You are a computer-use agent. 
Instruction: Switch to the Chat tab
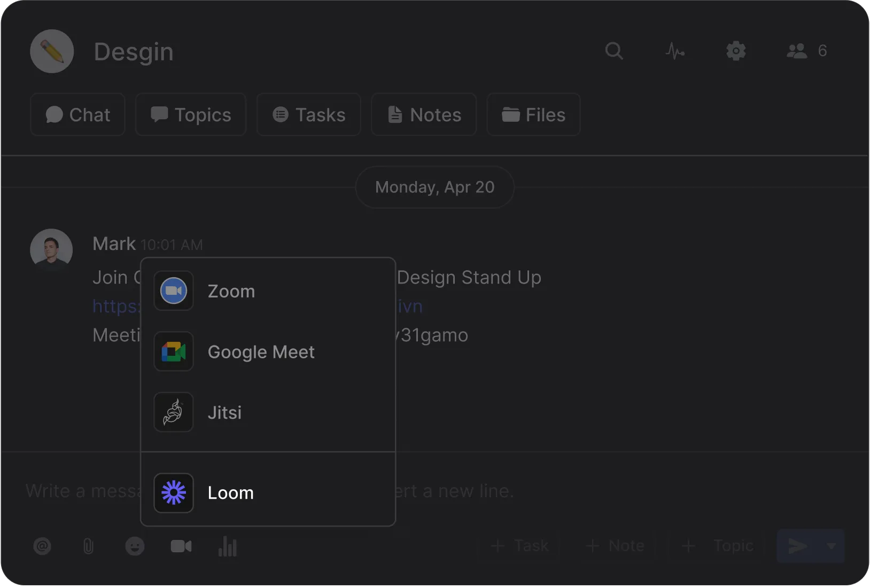(78, 115)
